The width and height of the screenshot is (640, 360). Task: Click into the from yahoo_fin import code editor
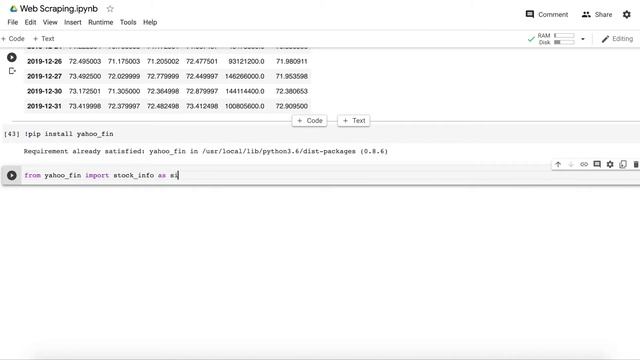[x=331, y=176]
